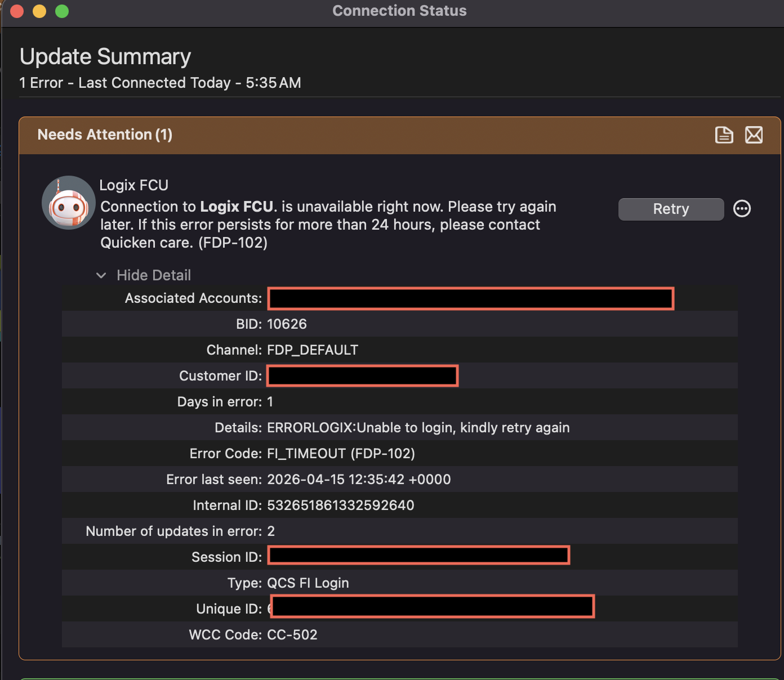Minimize the Connection Status window
Image resolution: width=784 pixels, height=680 pixels.
point(39,11)
